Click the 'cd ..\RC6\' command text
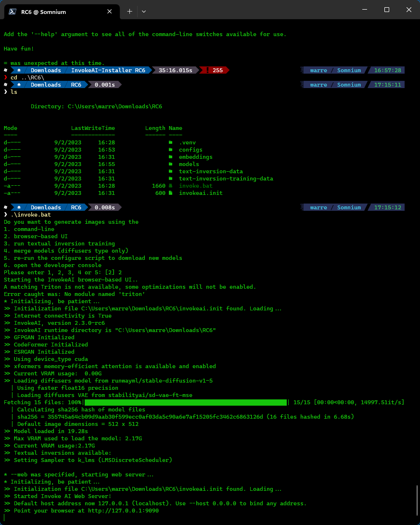Image resolution: width=420 pixels, height=525 pixels. pyautogui.click(x=27, y=77)
